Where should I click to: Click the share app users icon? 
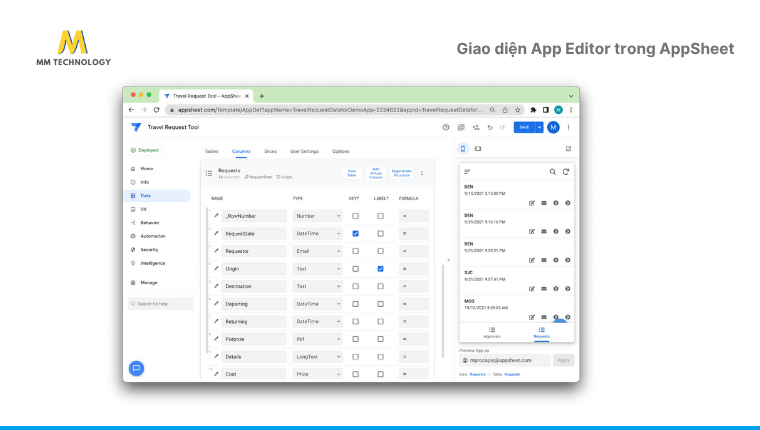pyautogui.click(x=476, y=127)
